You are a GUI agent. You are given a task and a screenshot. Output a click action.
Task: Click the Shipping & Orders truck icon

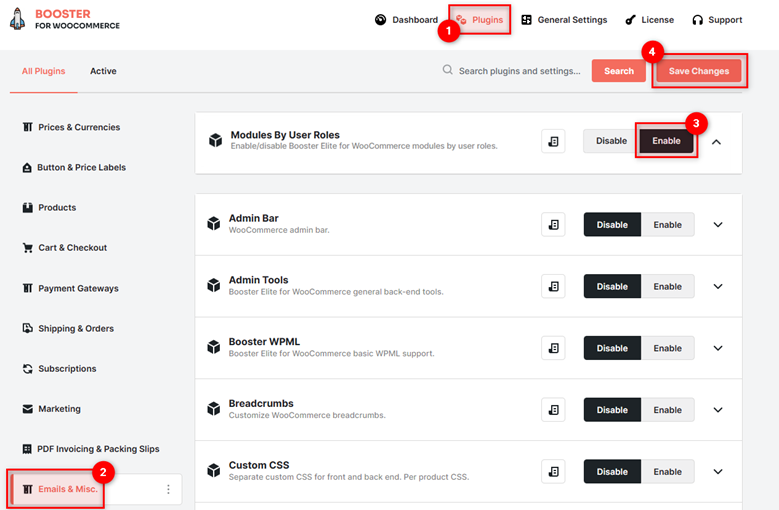[28, 328]
